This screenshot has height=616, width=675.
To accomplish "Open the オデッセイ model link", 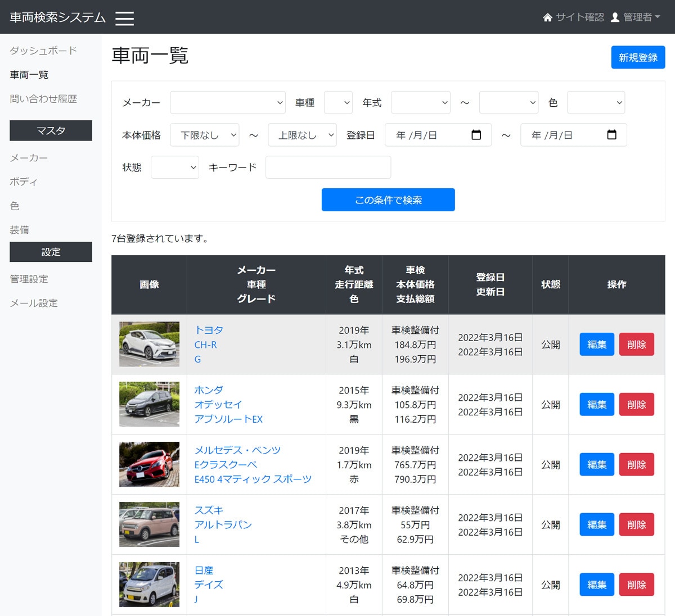I will click(x=218, y=405).
